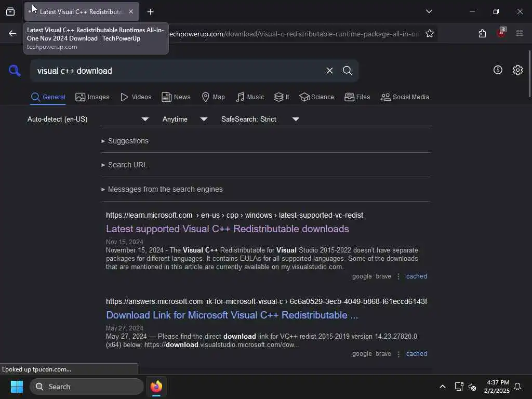
Task: Click the Windows taskbar Search box
Action: 87,387
